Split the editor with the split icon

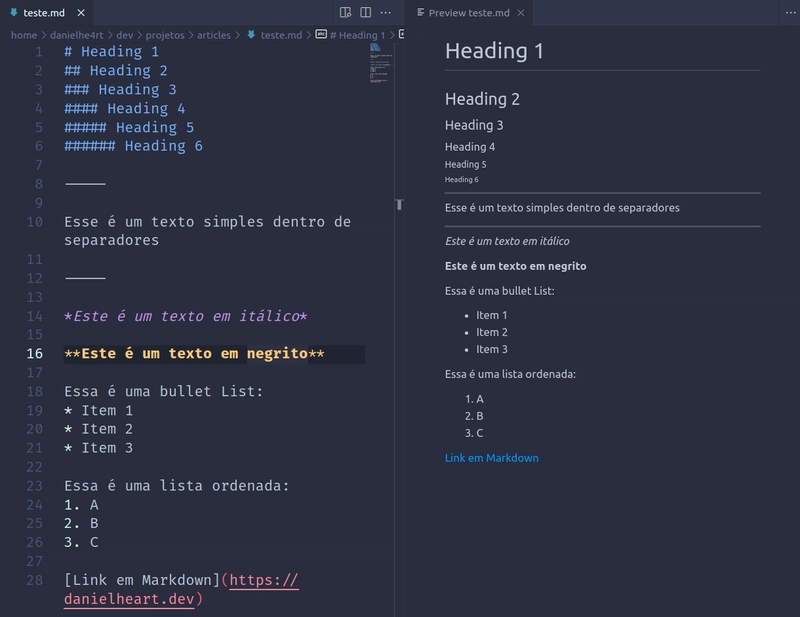point(366,12)
